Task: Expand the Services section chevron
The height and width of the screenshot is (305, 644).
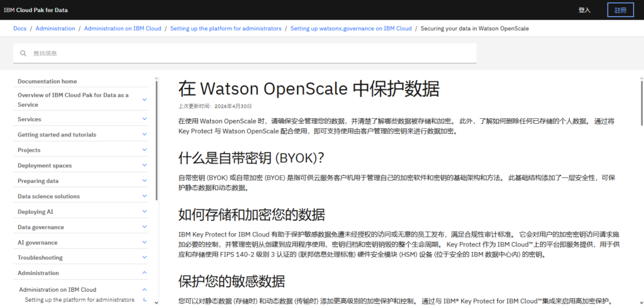Action: point(144,119)
